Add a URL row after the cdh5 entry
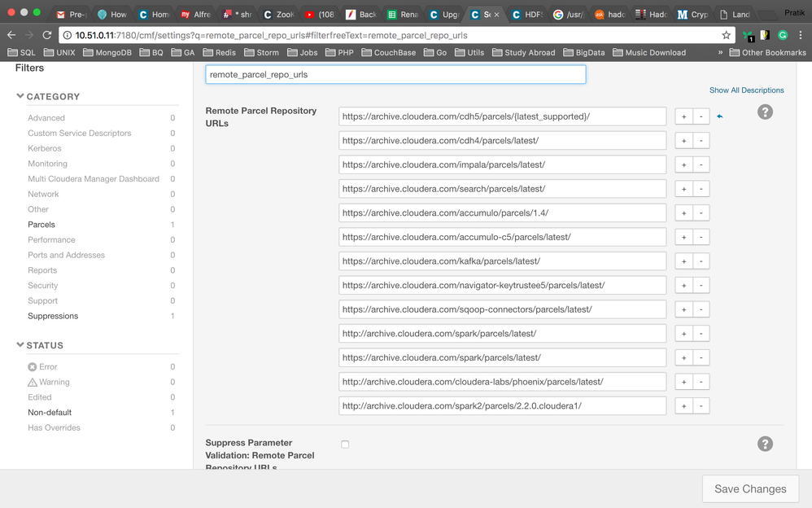This screenshot has height=508, width=812. 683,116
